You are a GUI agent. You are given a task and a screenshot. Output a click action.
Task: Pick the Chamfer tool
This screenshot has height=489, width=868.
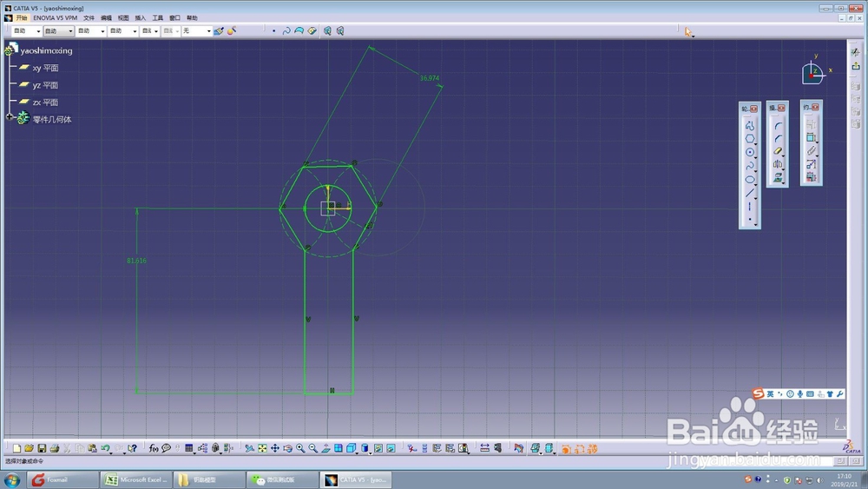coord(778,138)
